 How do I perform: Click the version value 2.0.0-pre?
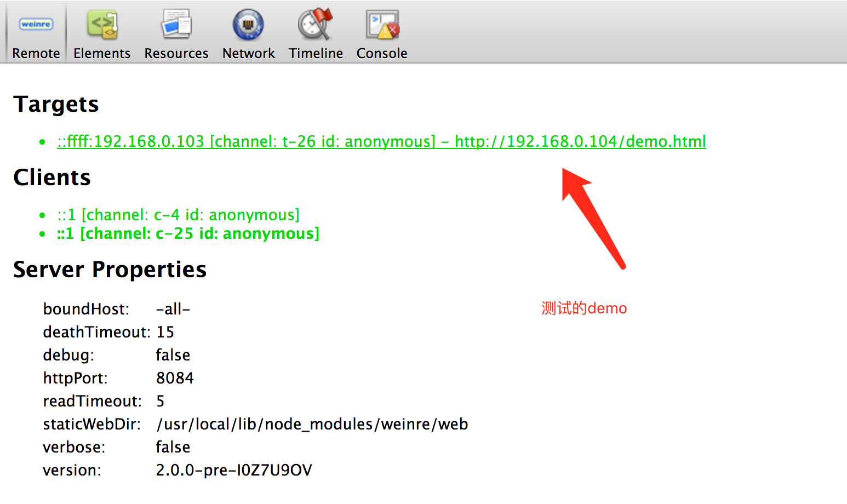point(234,470)
